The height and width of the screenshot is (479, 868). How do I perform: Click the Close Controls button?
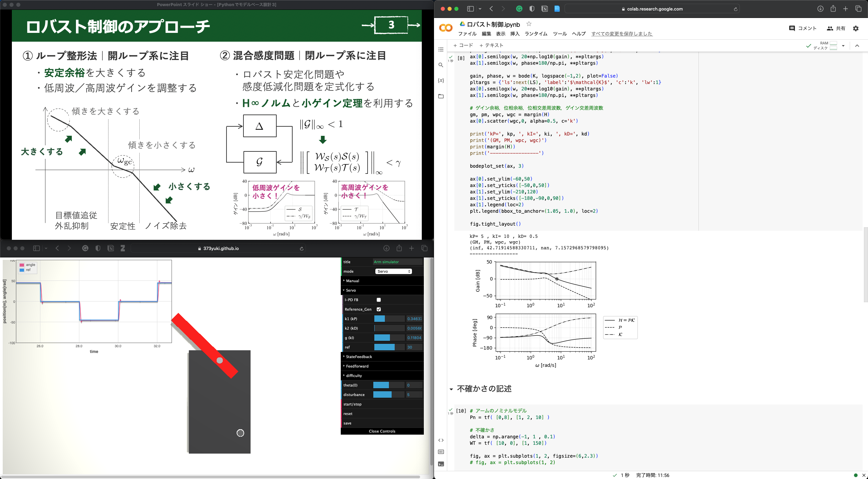click(x=382, y=431)
